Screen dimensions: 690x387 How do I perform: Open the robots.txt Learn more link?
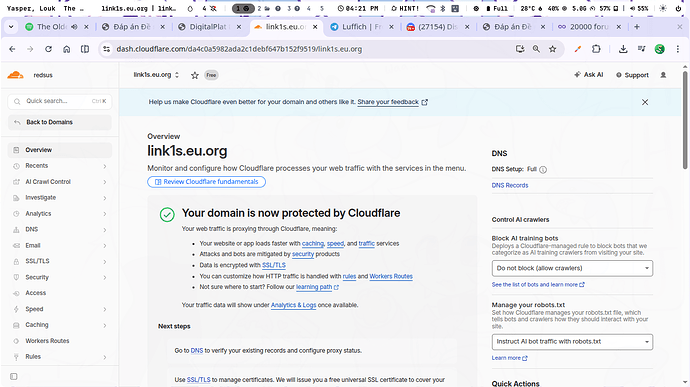[x=509, y=358]
